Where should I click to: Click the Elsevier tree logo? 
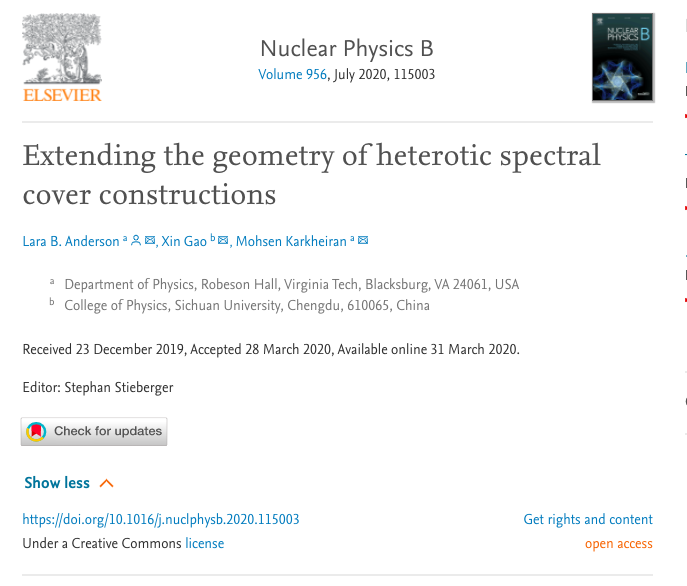click(x=61, y=50)
